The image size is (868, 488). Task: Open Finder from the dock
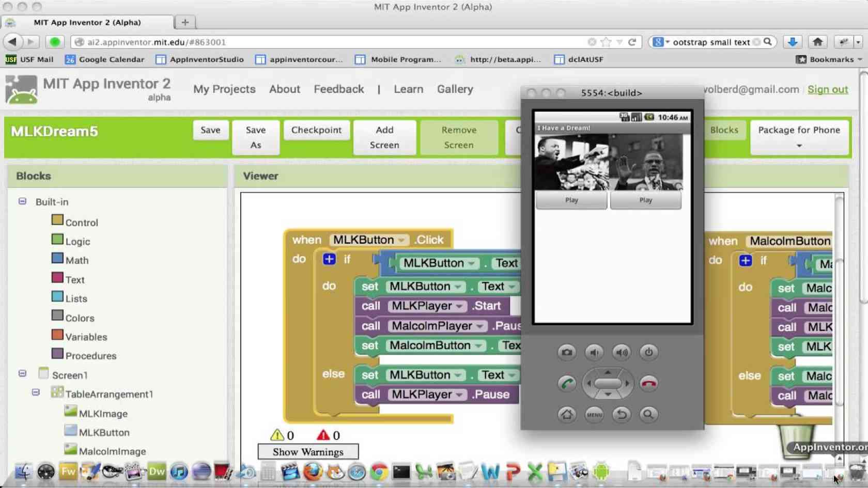tap(23, 471)
